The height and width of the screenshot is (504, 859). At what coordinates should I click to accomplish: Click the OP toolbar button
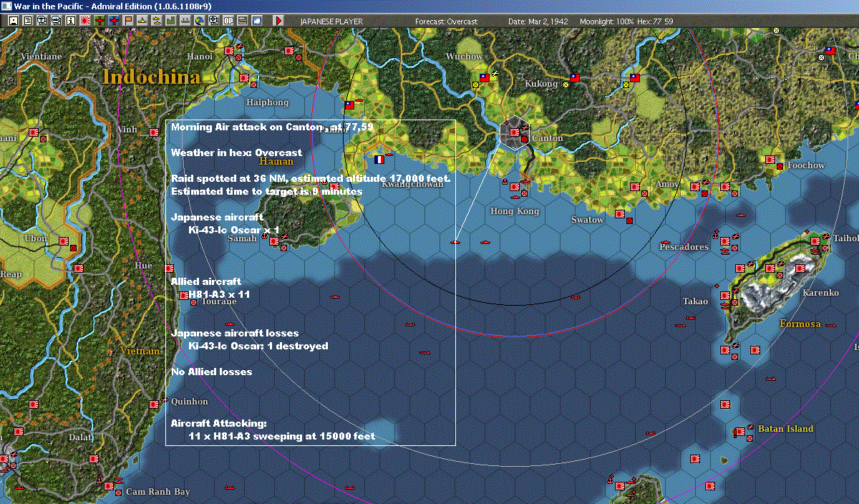click(x=228, y=21)
